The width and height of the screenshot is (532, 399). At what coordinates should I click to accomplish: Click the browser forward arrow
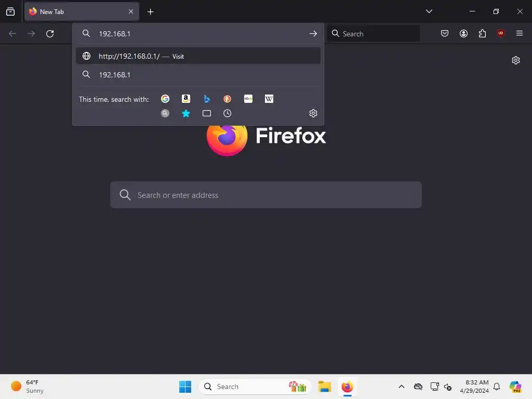pos(31,34)
